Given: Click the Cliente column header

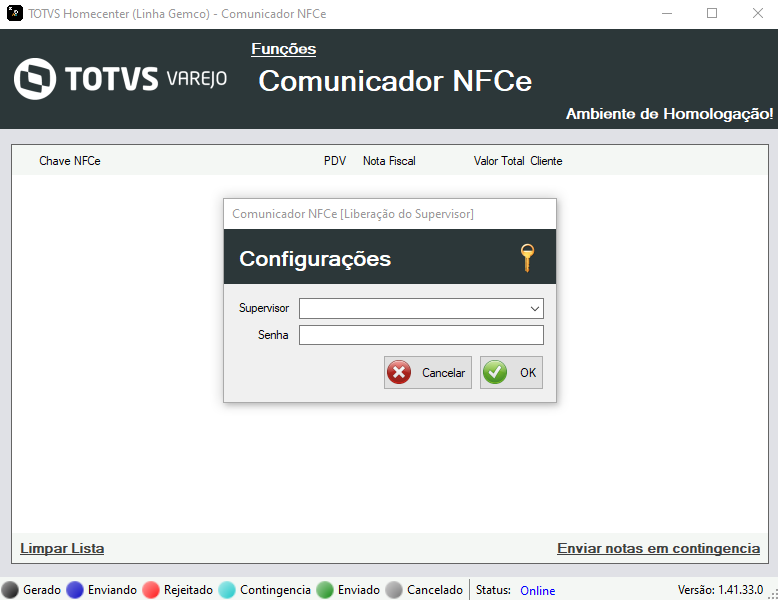Looking at the screenshot, I should pyautogui.click(x=546, y=161).
